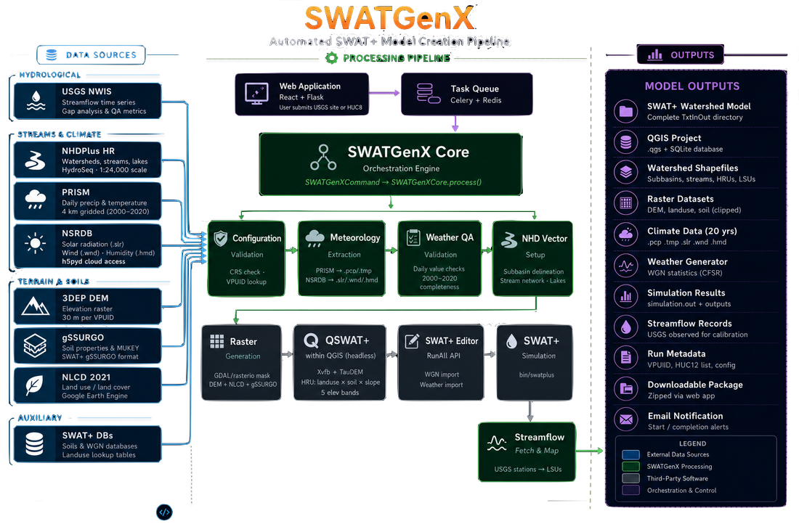The height and width of the screenshot is (532, 799).
Task: Click the green SWATGenX Processing legend swatch
Action: [630, 467]
